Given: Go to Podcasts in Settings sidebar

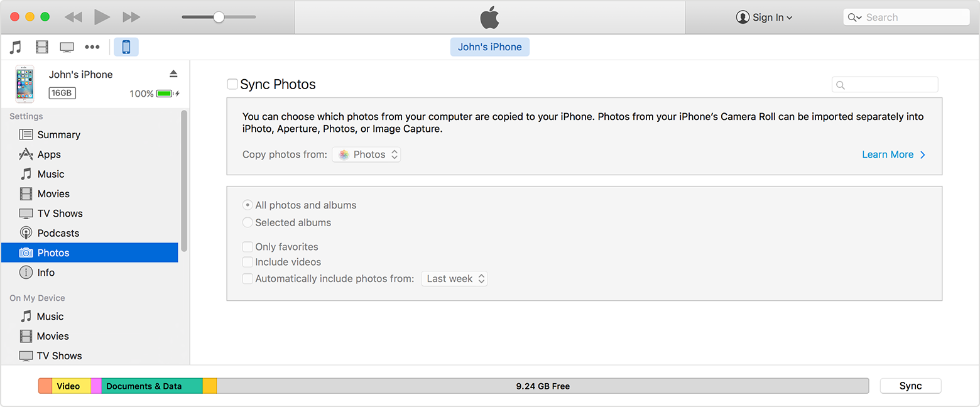Looking at the screenshot, I should click(58, 233).
